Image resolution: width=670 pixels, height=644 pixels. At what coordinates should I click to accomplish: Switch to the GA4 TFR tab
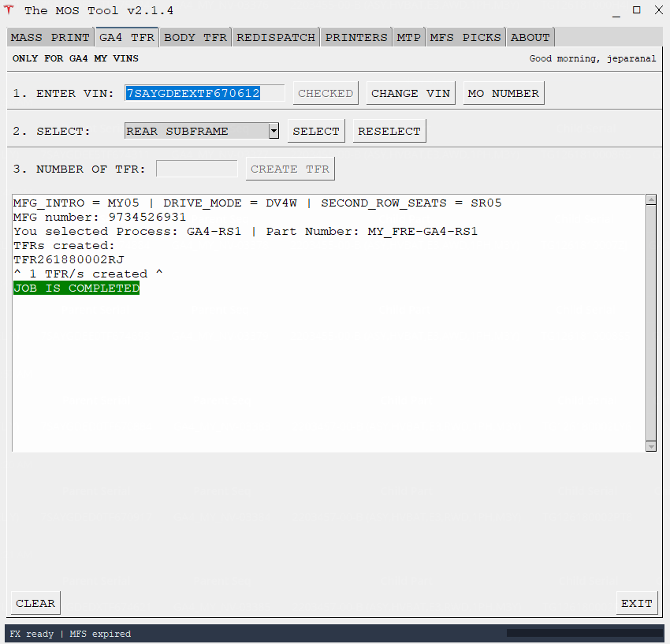click(x=127, y=37)
